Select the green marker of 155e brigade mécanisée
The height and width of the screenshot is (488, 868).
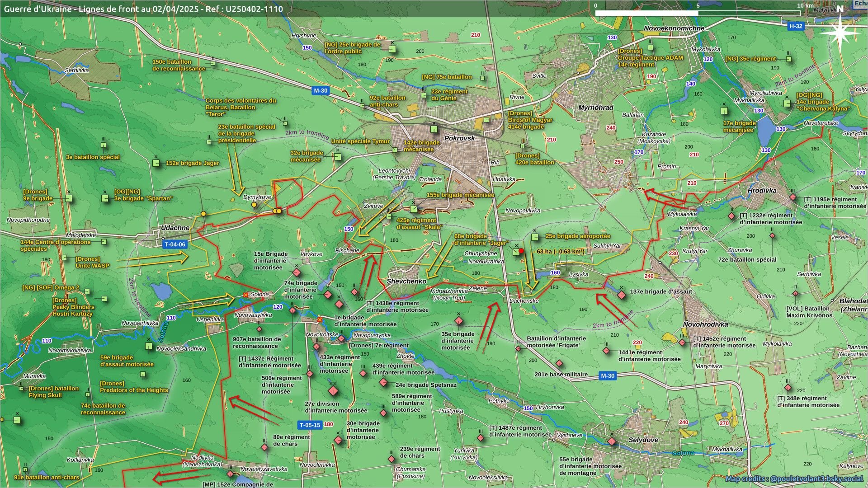tap(414, 209)
